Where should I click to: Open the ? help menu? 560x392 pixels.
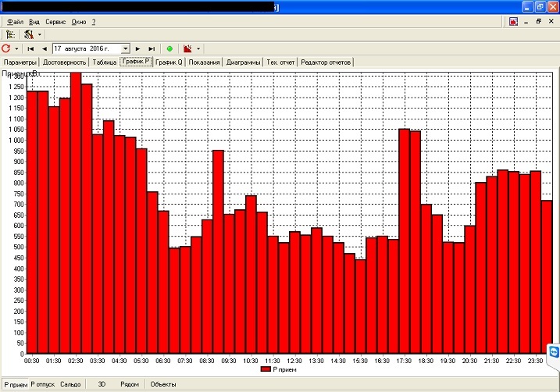click(94, 22)
